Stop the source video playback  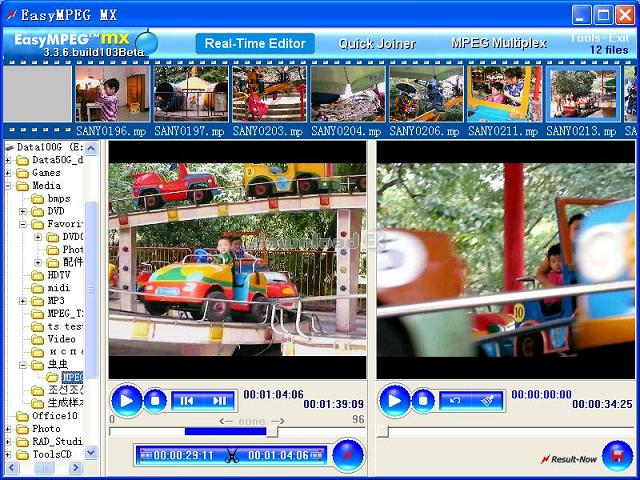(155, 400)
